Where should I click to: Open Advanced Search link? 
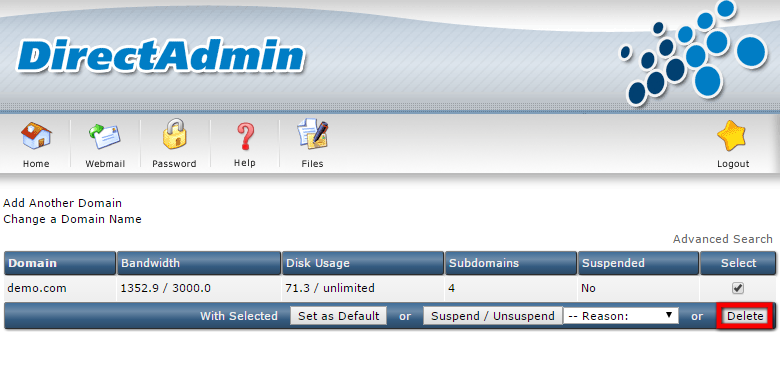coord(722,239)
